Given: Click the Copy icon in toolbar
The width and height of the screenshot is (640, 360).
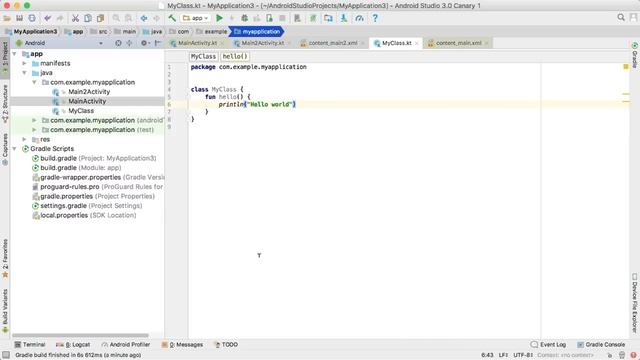Looking at the screenshot, I should [88, 18].
